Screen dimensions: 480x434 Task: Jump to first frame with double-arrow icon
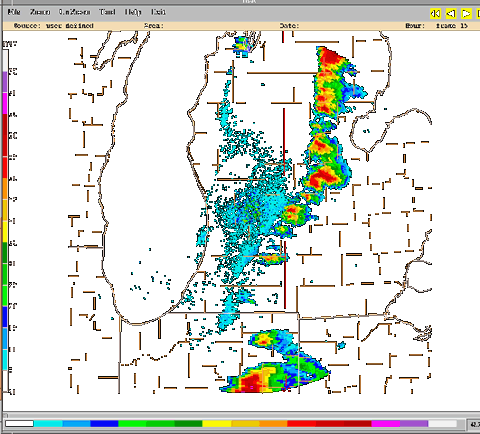(x=435, y=13)
